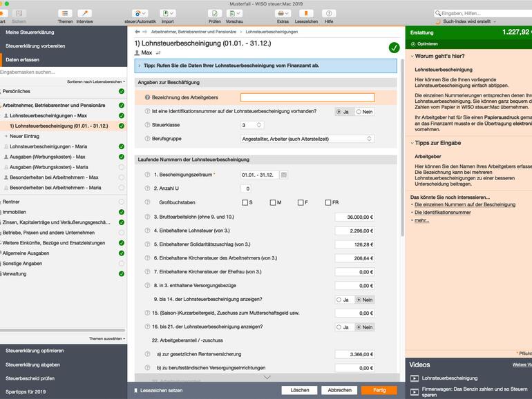
Task: Open the Vorschau preview icon
Action: click(234, 14)
